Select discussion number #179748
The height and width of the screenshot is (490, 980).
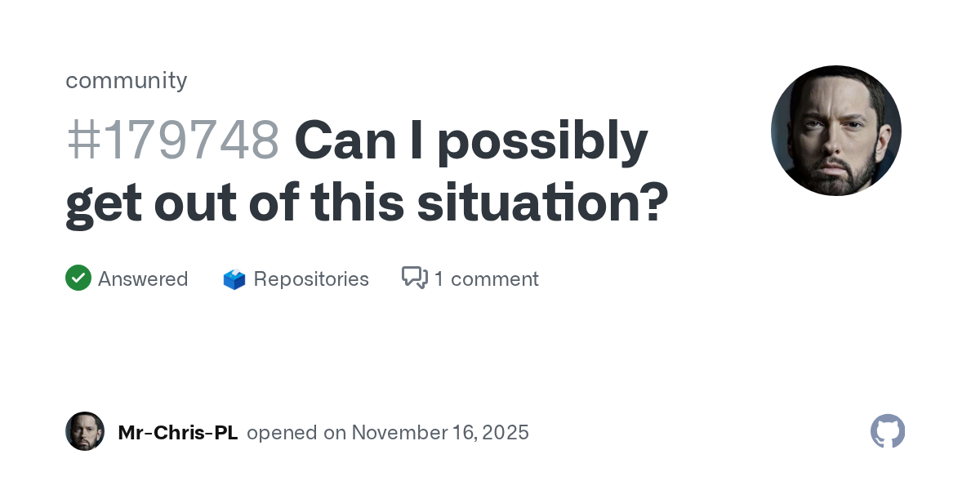click(172, 140)
